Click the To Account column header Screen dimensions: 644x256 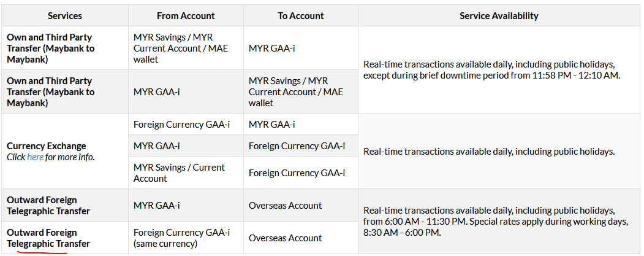point(300,15)
